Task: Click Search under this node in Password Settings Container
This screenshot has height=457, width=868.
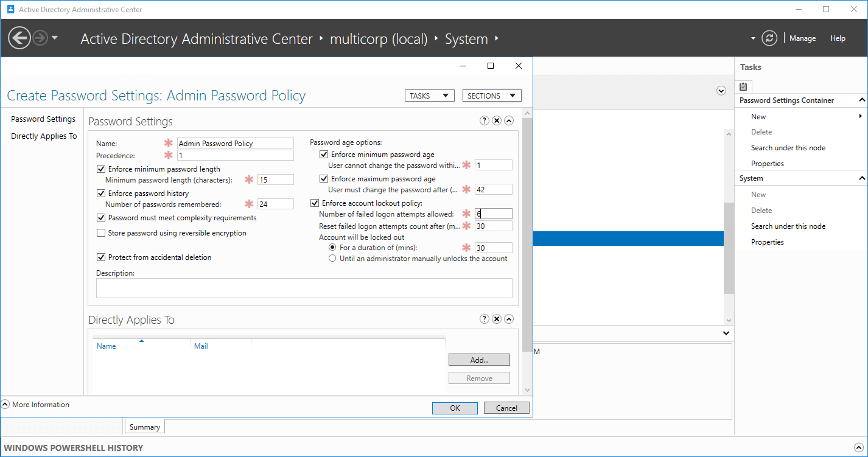Action: 788,148
